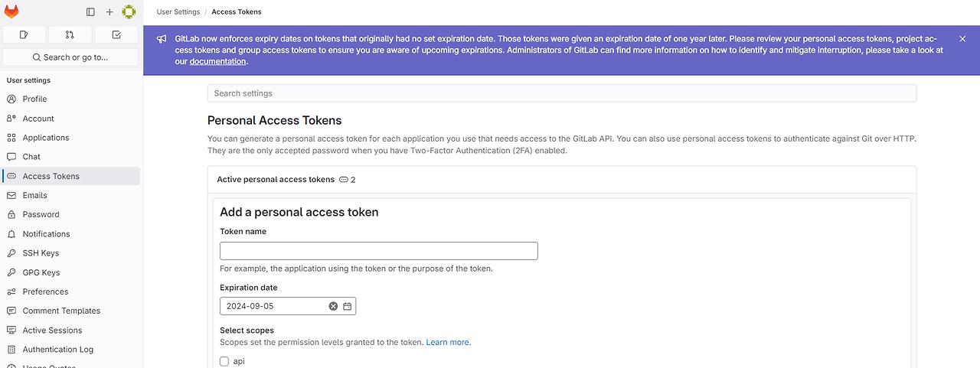Clear the expiration date value
Image resolution: width=980 pixels, height=368 pixels.
tap(333, 306)
